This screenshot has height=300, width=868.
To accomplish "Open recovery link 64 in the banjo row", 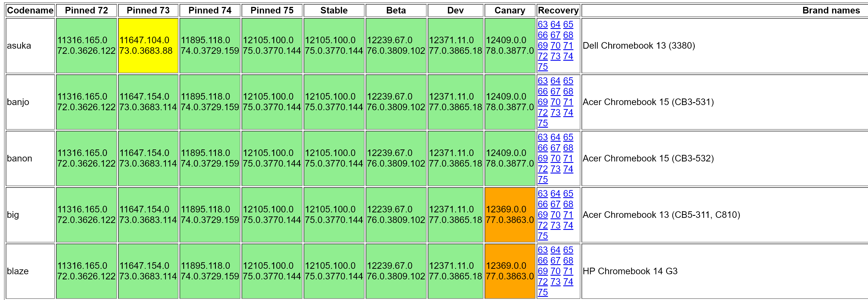I will (555, 81).
